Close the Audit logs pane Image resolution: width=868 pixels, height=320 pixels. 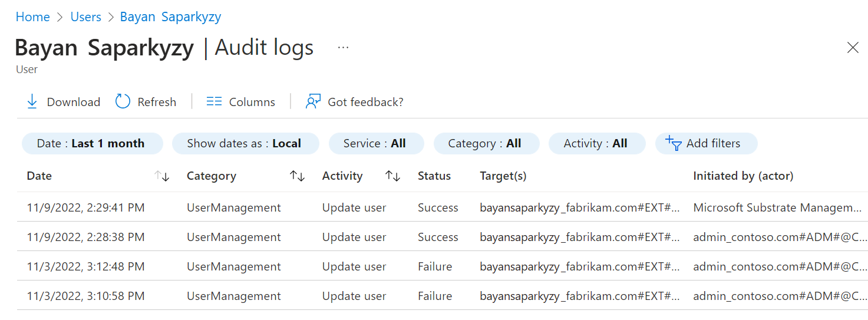point(852,48)
